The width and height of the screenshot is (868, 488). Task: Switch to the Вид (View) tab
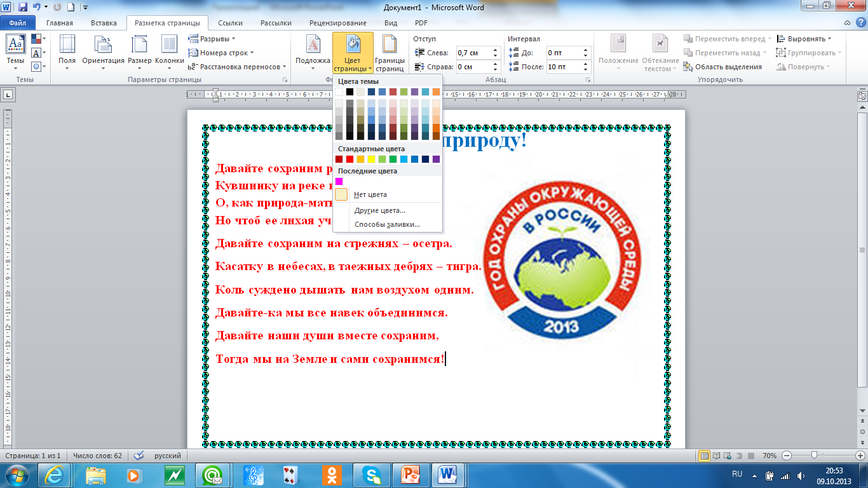click(x=391, y=23)
